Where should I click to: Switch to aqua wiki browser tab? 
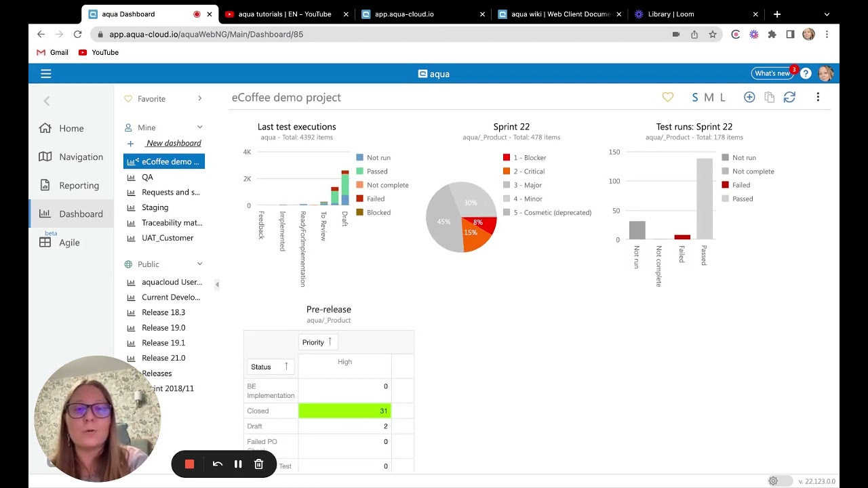point(559,14)
